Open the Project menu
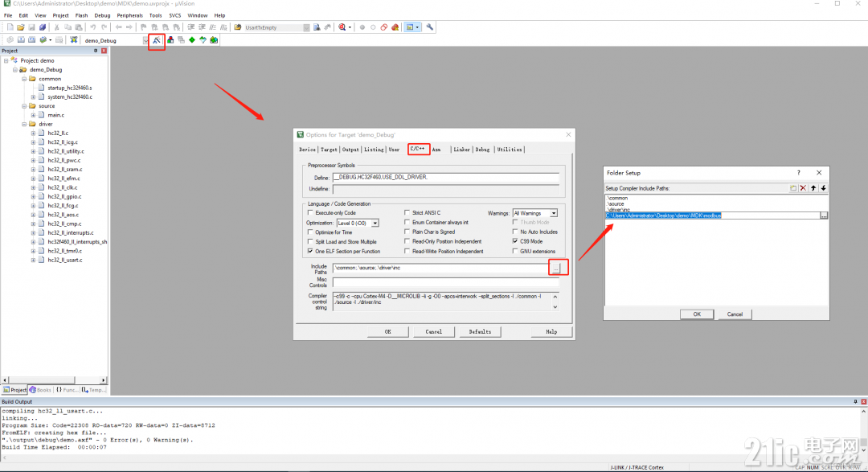868x472 pixels. click(x=60, y=15)
